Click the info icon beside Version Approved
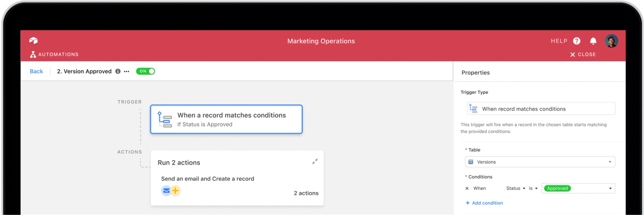This screenshot has height=215, width=644. click(x=118, y=71)
